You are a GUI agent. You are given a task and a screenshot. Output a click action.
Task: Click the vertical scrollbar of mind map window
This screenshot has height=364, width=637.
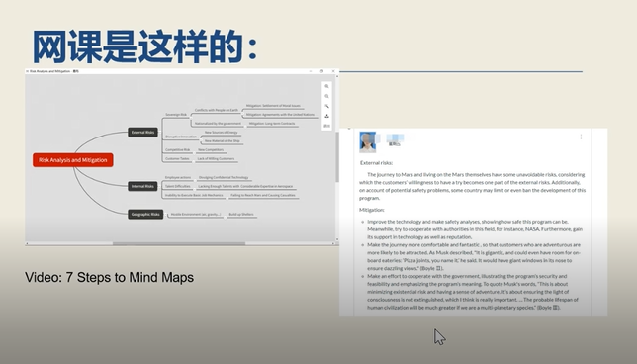[x=336, y=157]
